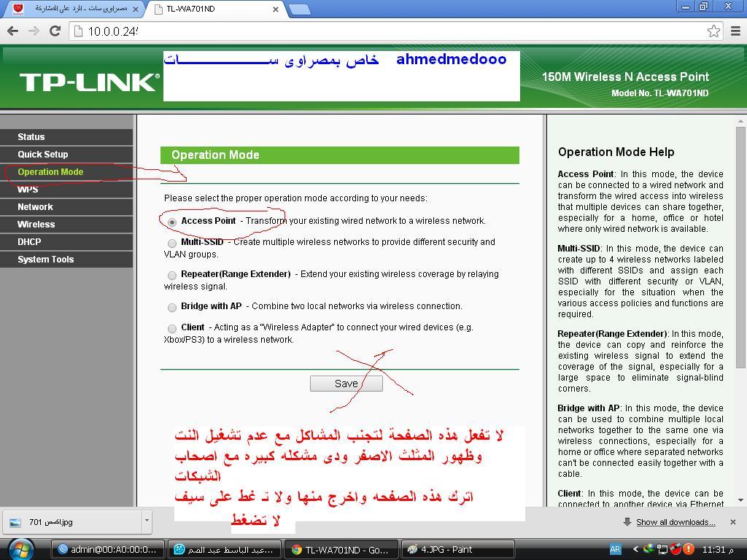This screenshot has height=560, width=747.
Task: Select the Access Point radio button
Action: 172,222
